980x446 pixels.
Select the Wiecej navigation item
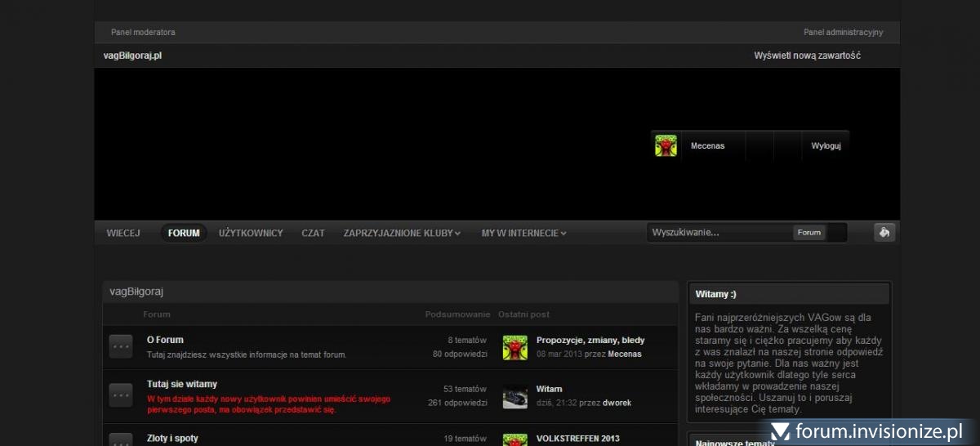[x=123, y=233]
